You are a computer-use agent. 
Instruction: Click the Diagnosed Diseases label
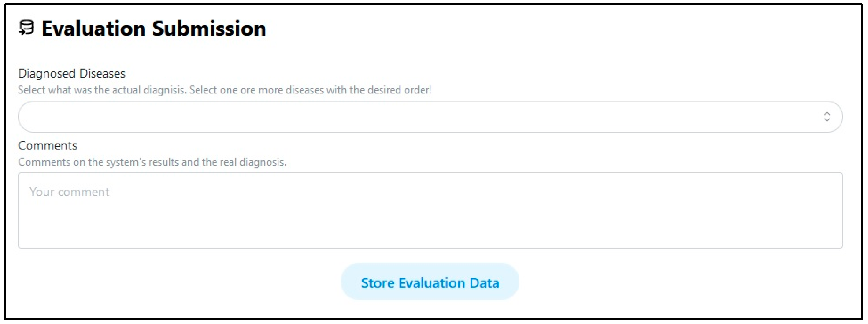pos(71,73)
